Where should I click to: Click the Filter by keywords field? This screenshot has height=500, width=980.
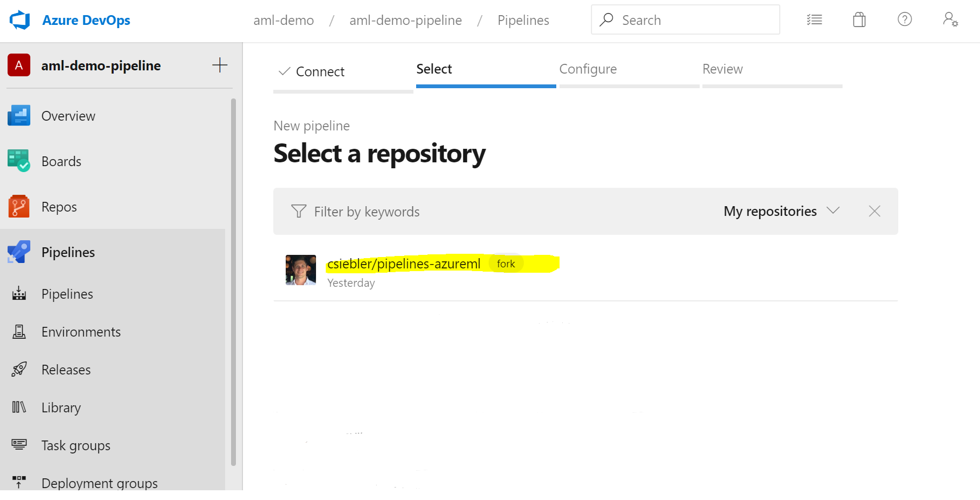coord(366,212)
